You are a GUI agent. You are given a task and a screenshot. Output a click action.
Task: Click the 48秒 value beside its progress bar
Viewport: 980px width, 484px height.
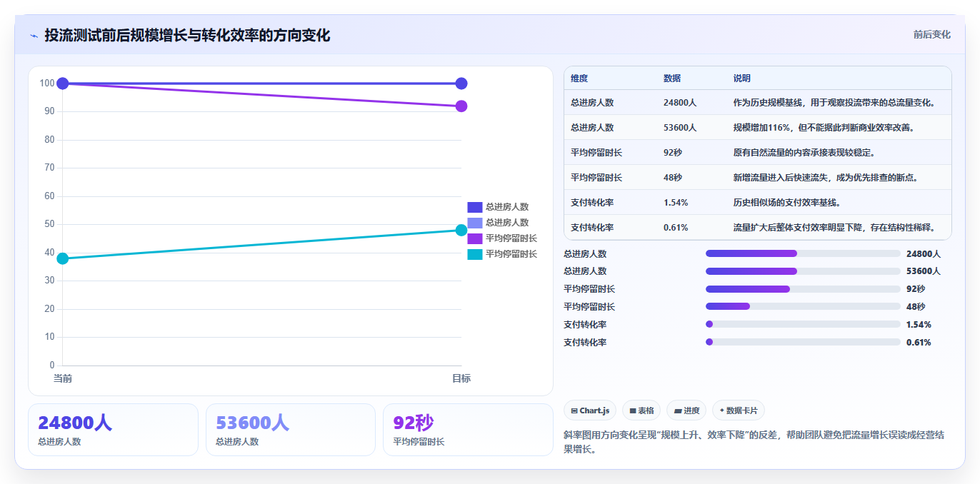pyautogui.click(x=916, y=307)
